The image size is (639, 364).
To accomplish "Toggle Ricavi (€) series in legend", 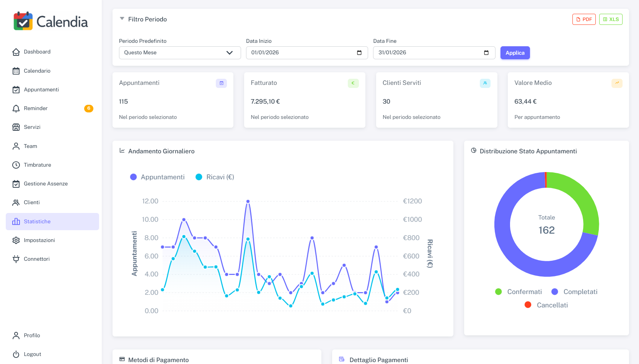I will pyautogui.click(x=215, y=177).
